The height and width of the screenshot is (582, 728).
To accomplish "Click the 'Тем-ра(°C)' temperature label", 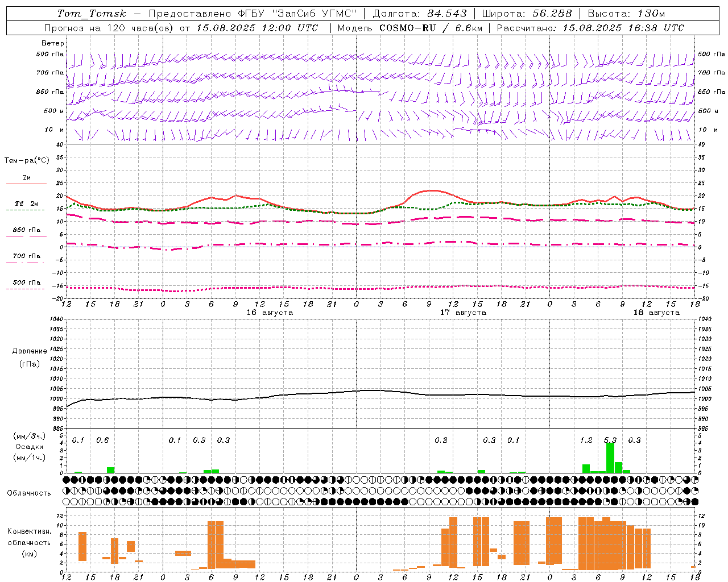I will pos(27,160).
